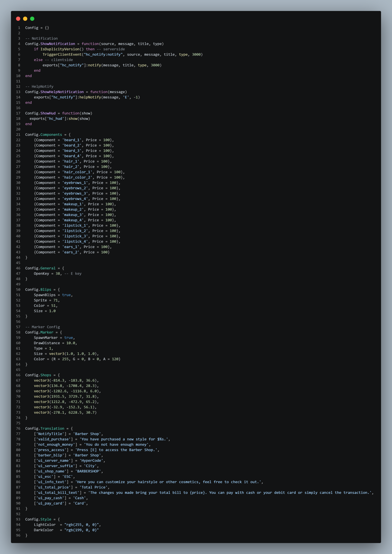Screen dimensions: 392x554
Task: Click 'Config.Blips' on line 50
Action: pos(38,289)
